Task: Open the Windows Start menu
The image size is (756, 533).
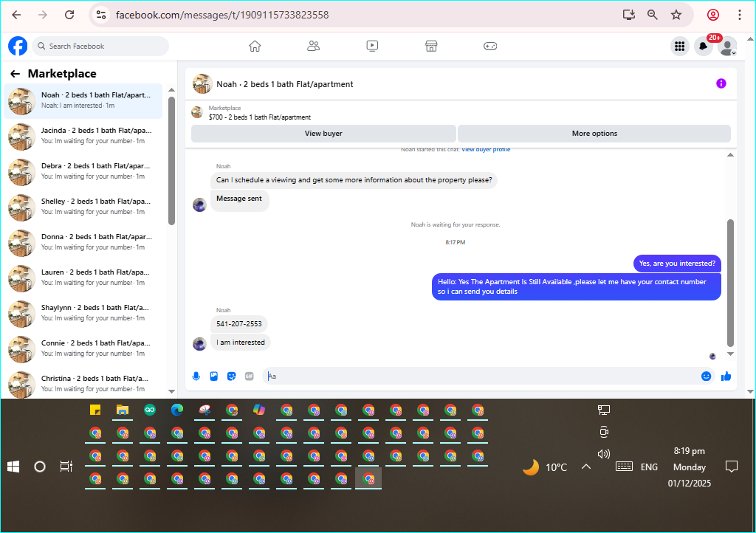Action: tap(13, 467)
